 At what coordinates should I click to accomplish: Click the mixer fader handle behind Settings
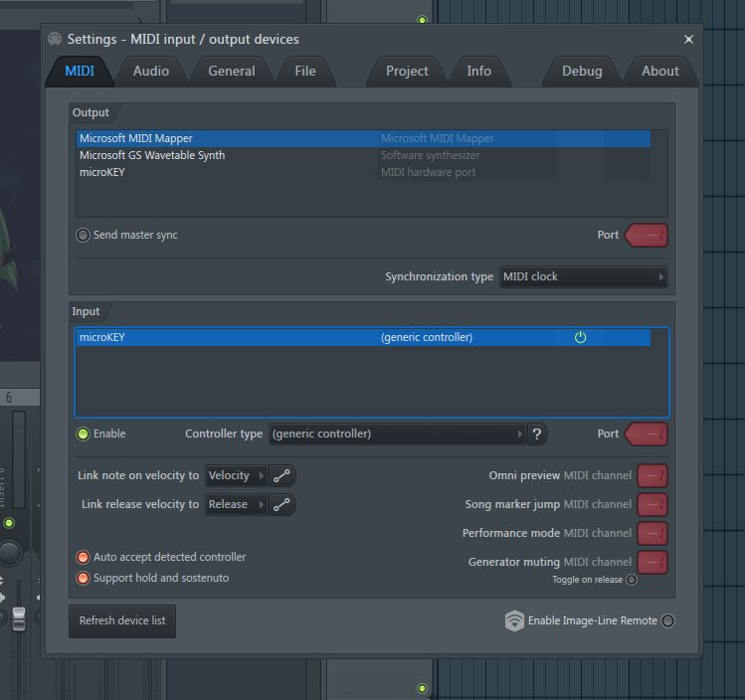click(x=19, y=618)
